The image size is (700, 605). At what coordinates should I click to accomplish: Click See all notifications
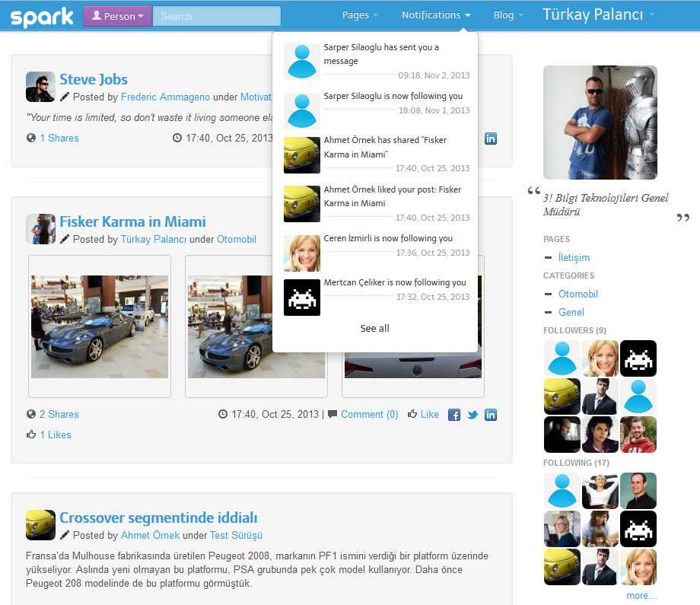pos(374,329)
